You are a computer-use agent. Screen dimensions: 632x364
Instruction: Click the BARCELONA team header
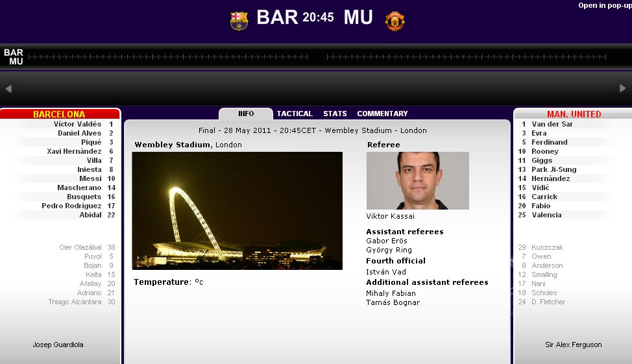pyautogui.click(x=60, y=114)
